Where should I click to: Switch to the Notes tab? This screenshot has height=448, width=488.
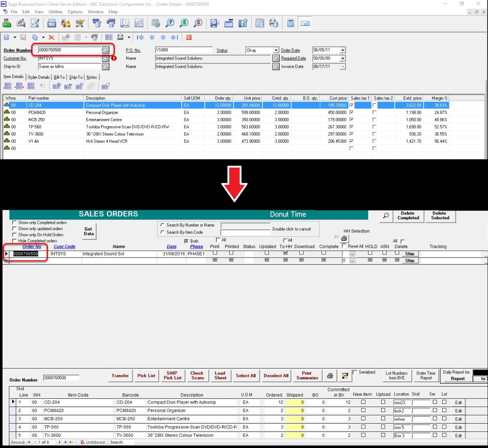click(x=92, y=77)
